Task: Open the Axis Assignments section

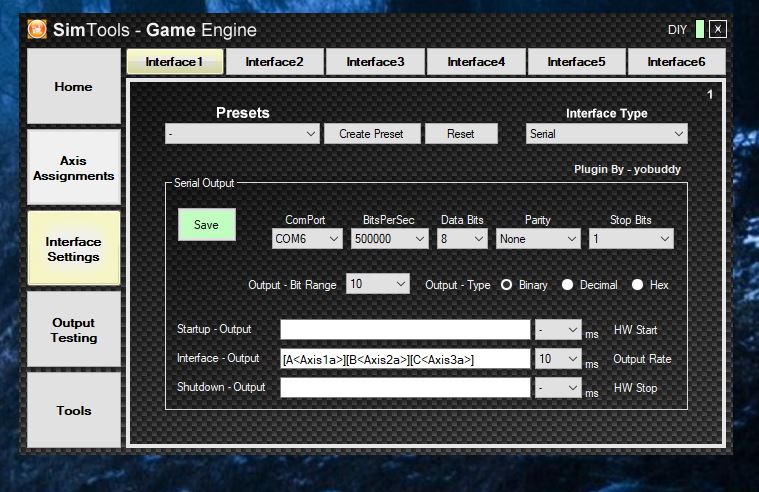Action: (73, 168)
